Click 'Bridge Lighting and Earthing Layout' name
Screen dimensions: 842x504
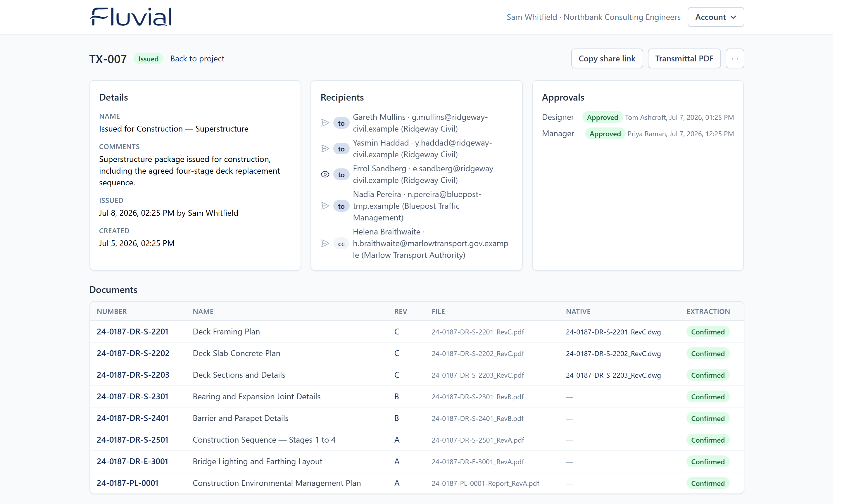[x=258, y=462]
